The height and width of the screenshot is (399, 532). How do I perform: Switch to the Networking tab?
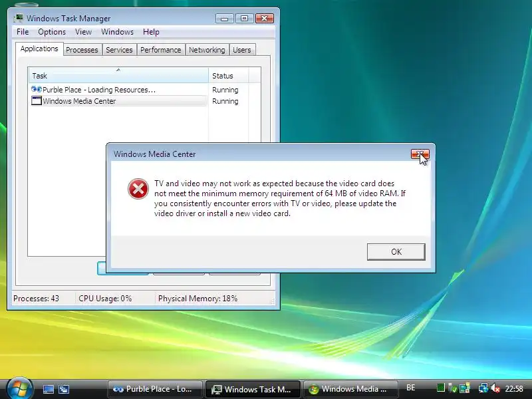pyautogui.click(x=207, y=50)
